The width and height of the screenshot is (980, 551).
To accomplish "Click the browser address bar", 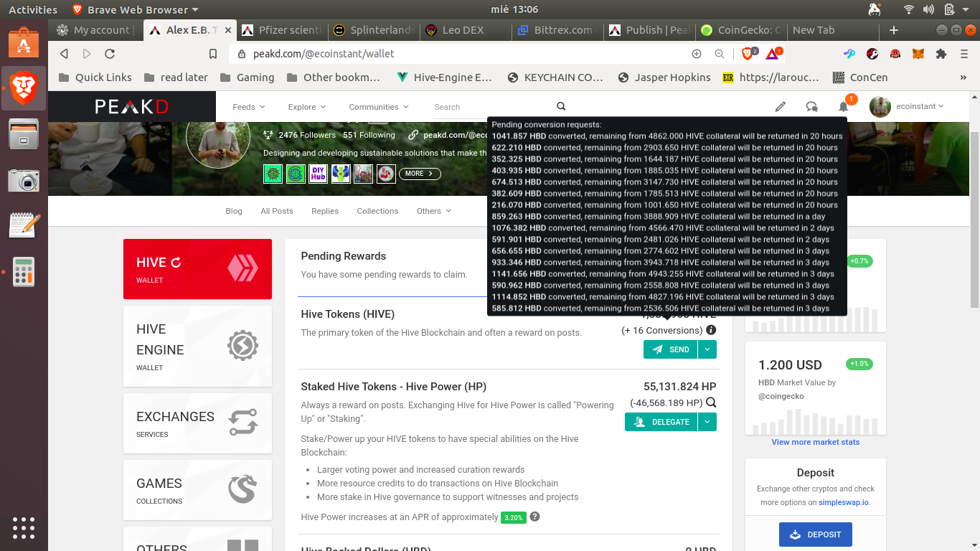I will [x=459, y=54].
